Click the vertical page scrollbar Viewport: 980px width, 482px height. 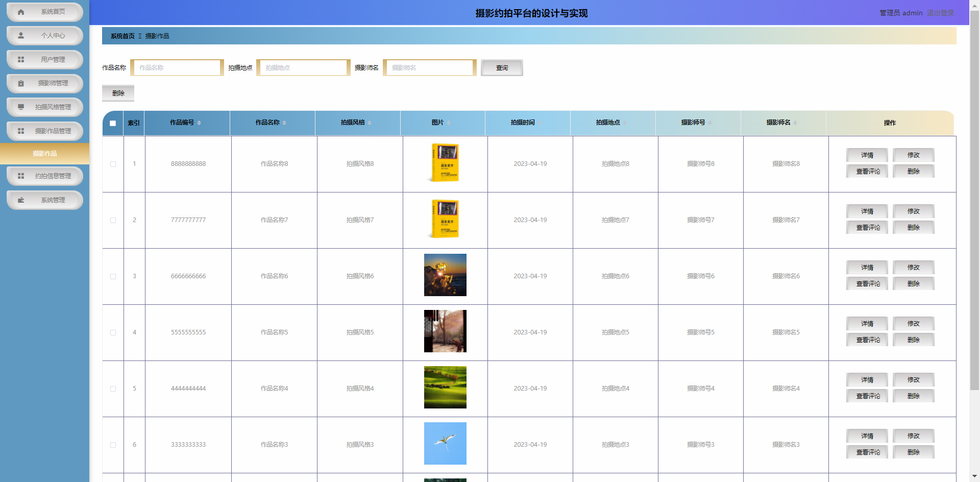click(x=974, y=200)
